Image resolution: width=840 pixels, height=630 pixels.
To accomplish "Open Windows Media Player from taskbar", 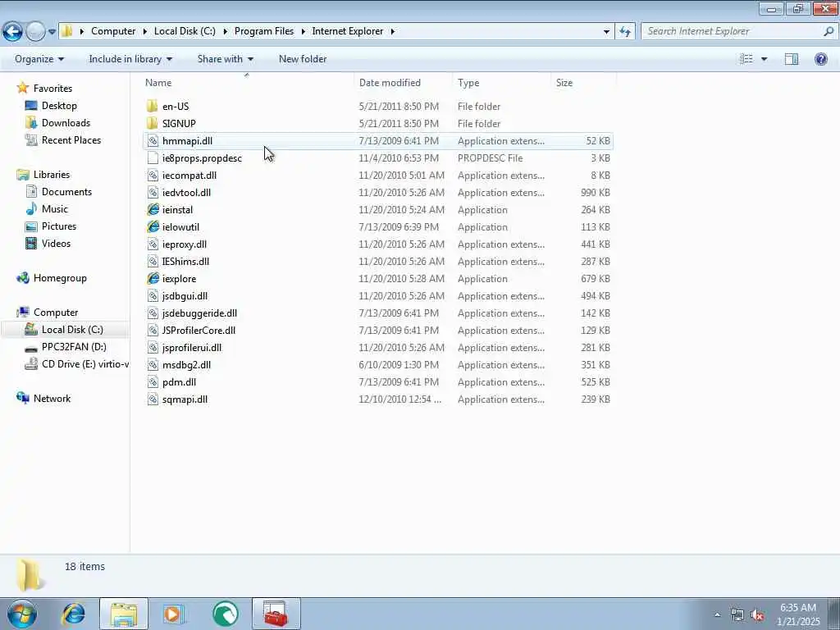I will (x=174, y=614).
